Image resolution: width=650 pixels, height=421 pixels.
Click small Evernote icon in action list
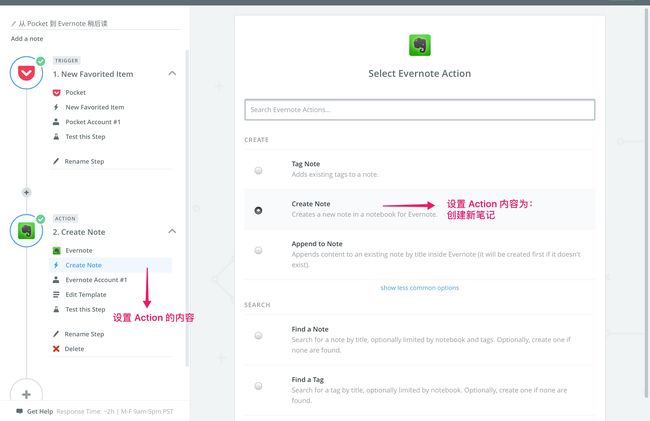(x=56, y=250)
